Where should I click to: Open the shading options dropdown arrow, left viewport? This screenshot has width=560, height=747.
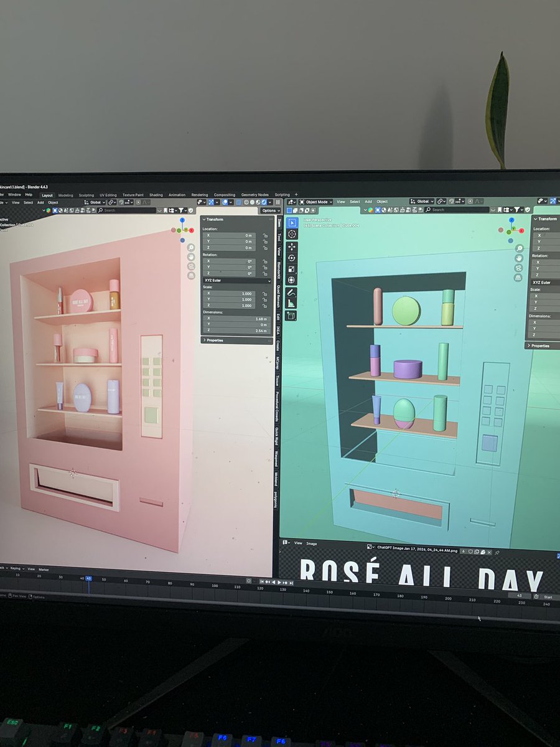click(269, 202)
